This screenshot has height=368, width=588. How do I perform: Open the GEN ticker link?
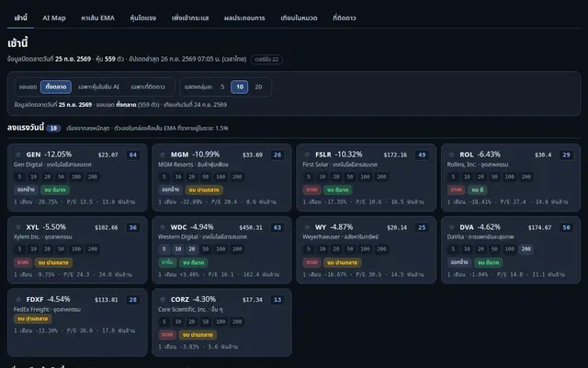pos(33,155)
